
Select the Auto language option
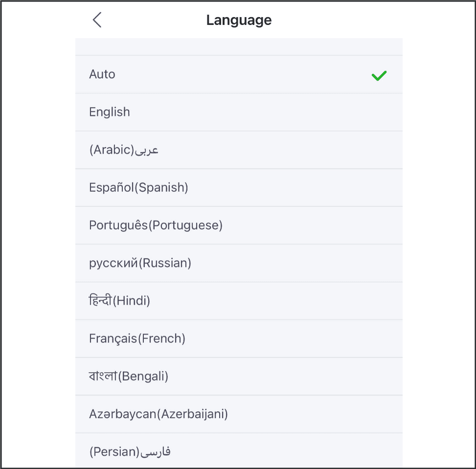point(239,74)
